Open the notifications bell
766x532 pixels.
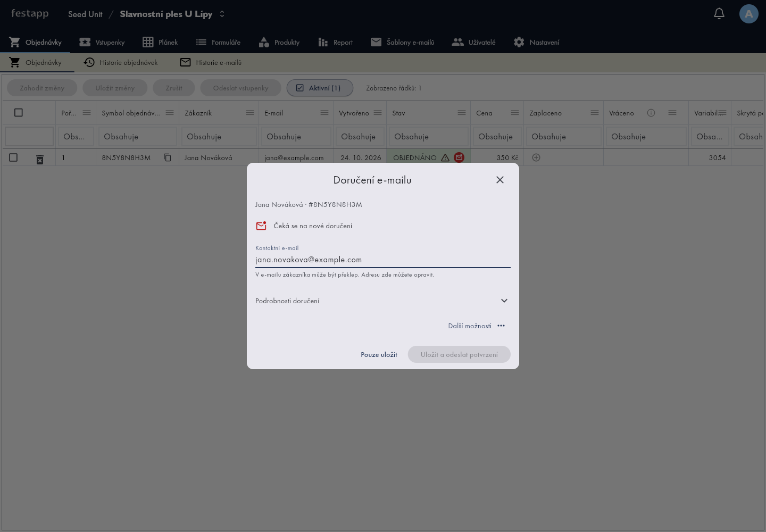coord(719,14)
